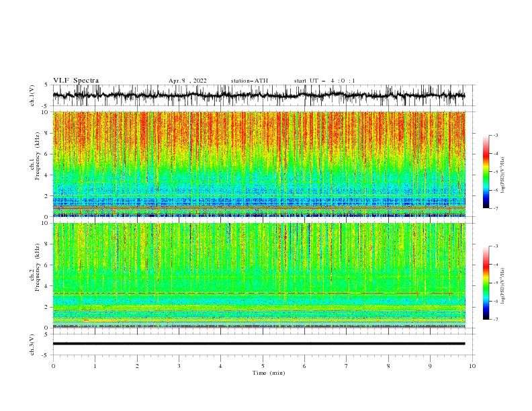Screen dimensions: 532x411
Task: Click the "7" minute tick label
Action: coord(347,366)
